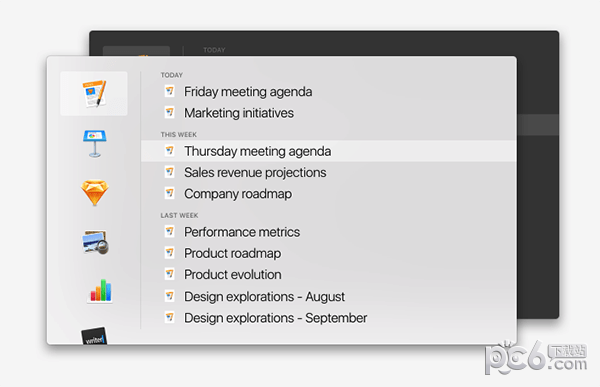
Task: Open the Company roadmap document
Action: pos(238,194)
